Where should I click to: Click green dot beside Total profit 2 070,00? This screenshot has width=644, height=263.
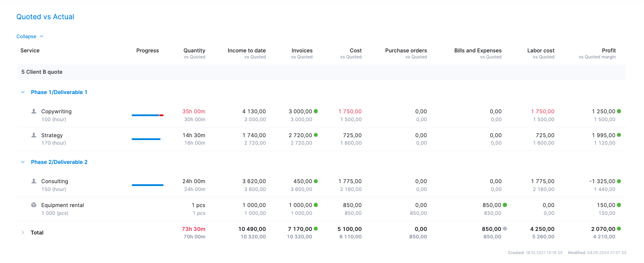(x=619, y=229)
